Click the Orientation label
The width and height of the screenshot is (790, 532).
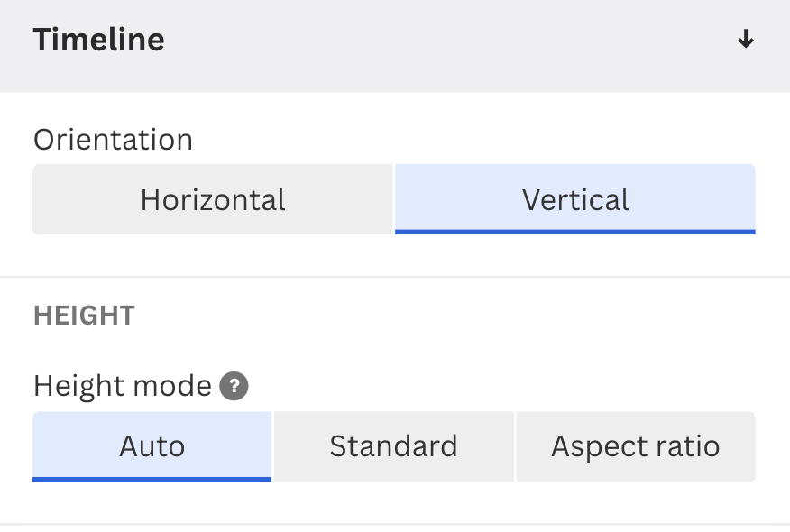tap(113, 140)
